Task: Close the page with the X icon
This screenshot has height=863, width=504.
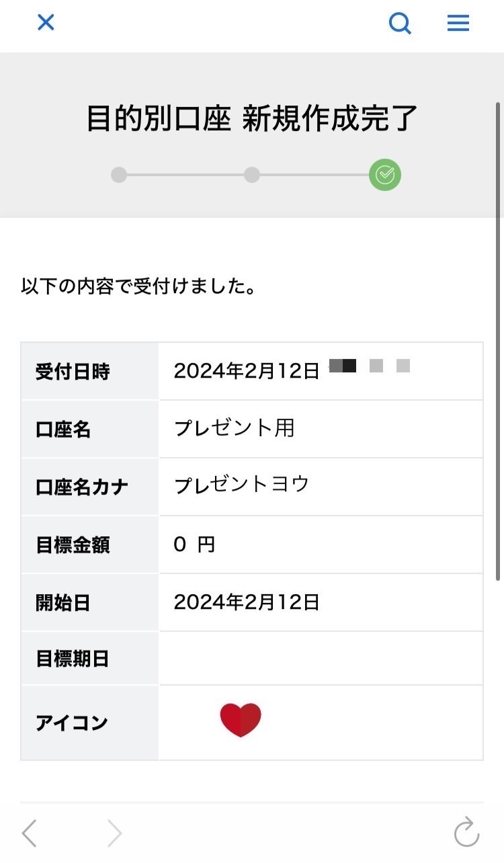Action: [45, 23]
